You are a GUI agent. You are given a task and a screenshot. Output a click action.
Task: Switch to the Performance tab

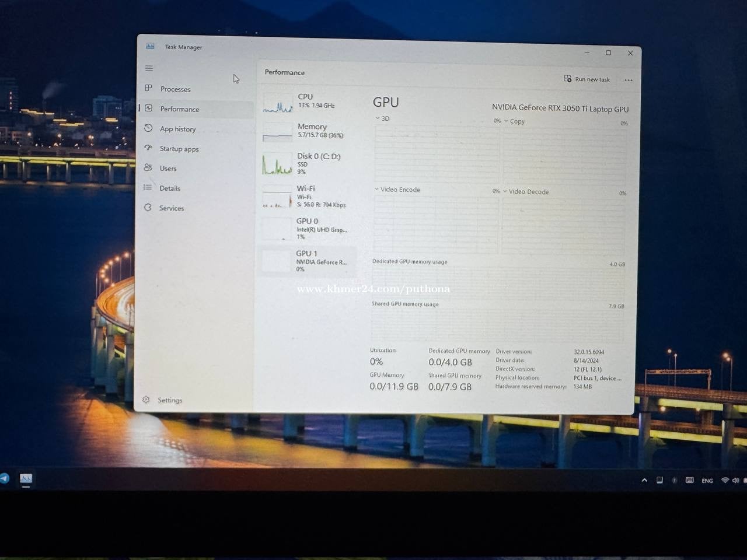(x=179, y=109)
